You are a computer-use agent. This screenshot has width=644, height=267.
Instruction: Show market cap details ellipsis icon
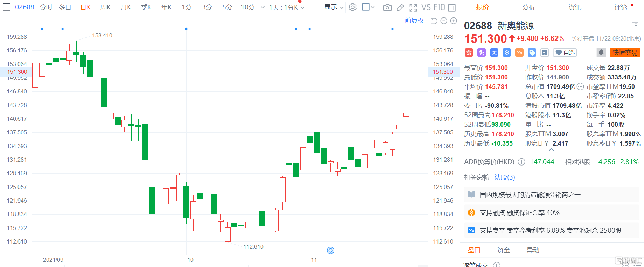click(x=580, y=86)
